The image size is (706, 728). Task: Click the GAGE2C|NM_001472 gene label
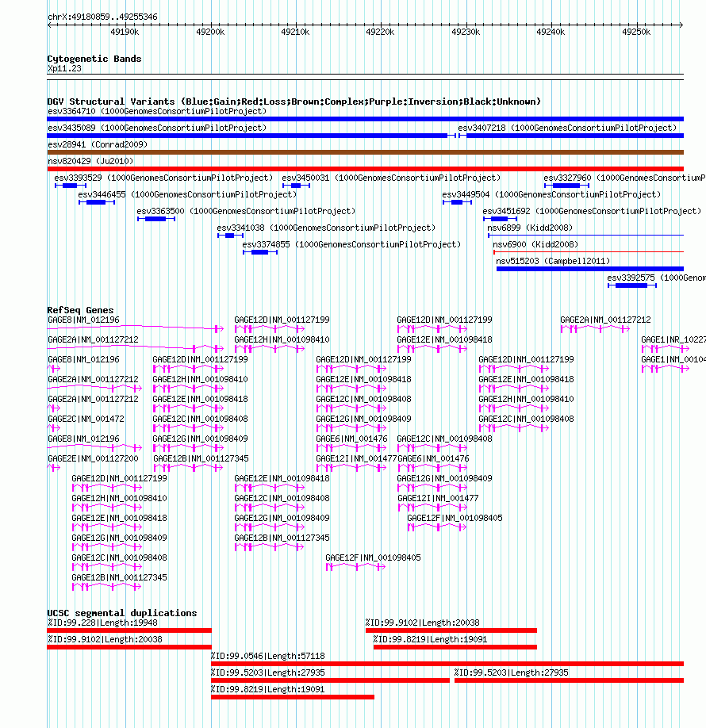click(x=86, y=419)
